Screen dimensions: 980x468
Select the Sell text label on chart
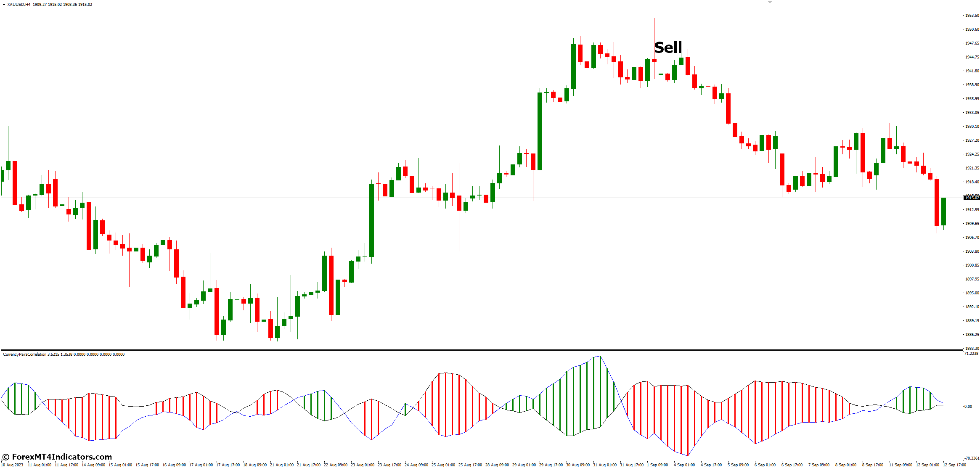[668, 48]
